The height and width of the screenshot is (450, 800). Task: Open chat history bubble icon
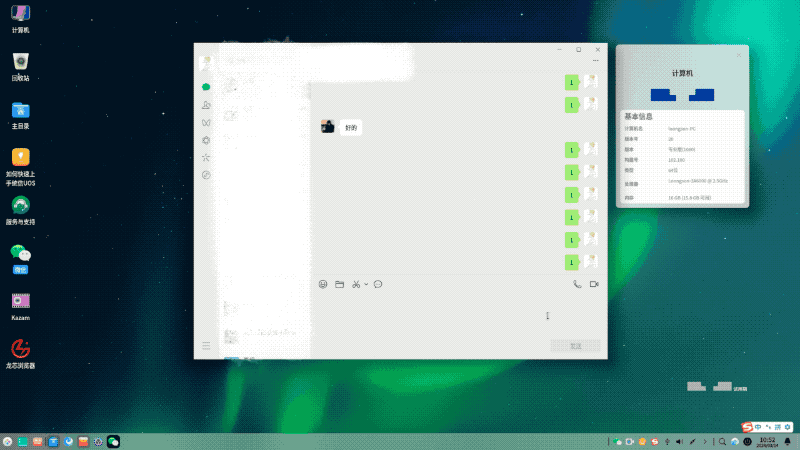[x=378, y=284]
